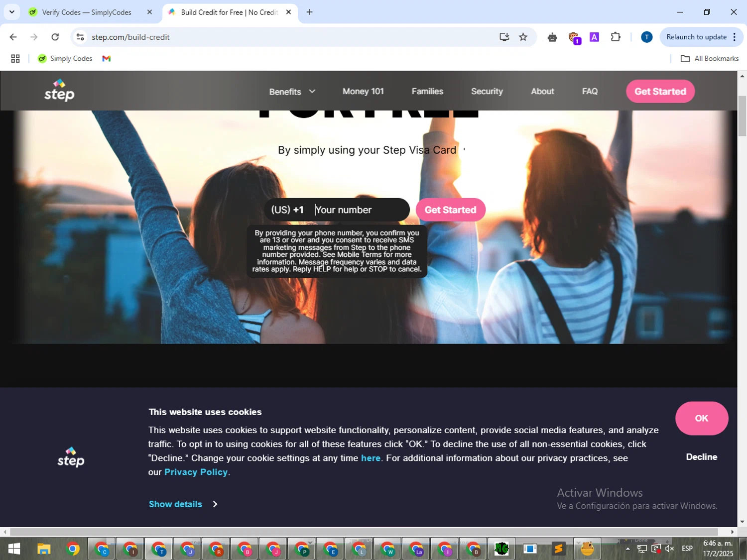
Task: Show hidden system tray icons
Action: pos(627,549)
